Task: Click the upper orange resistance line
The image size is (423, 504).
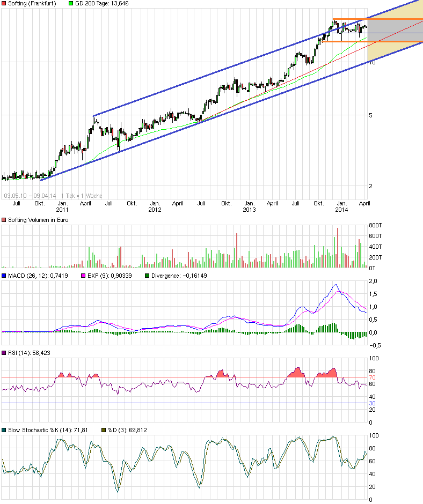Action: coord(378,19)
